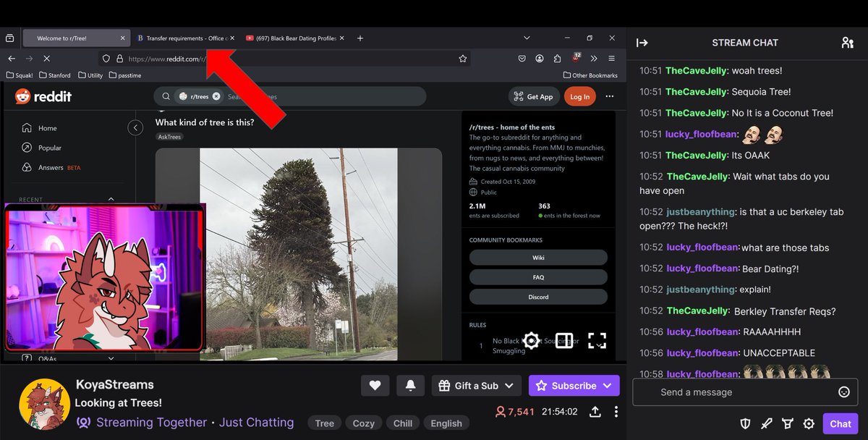The image size is (868, 440).
Task: Open the Wiki community bookmark
Action: (x=538, y=258)
